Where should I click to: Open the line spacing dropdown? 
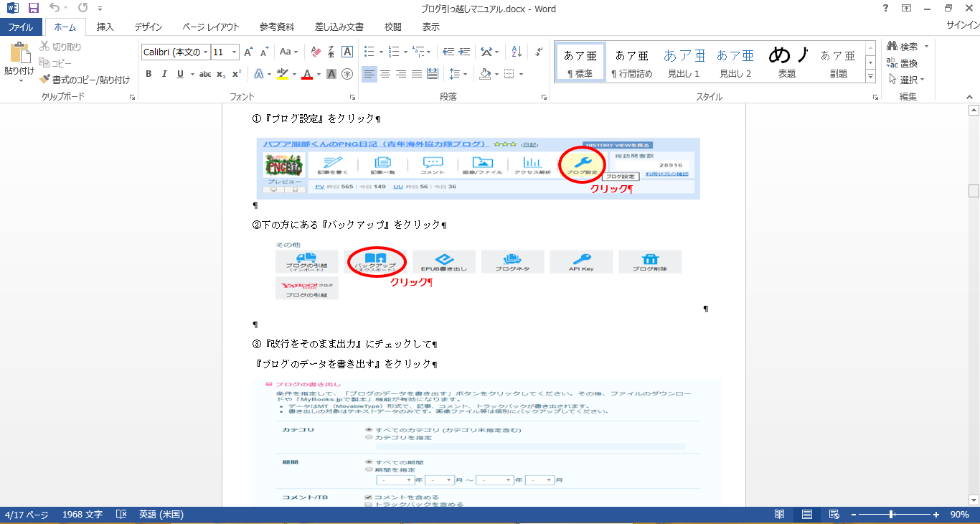[x=457, y=74]
